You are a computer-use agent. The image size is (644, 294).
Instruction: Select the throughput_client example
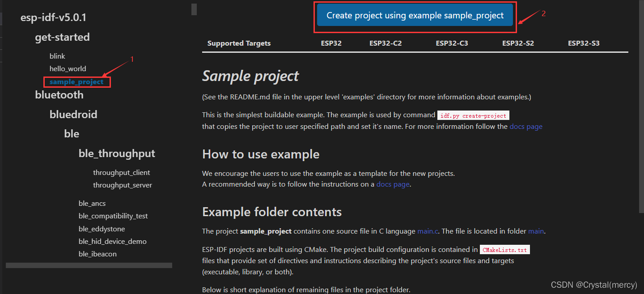122,172
